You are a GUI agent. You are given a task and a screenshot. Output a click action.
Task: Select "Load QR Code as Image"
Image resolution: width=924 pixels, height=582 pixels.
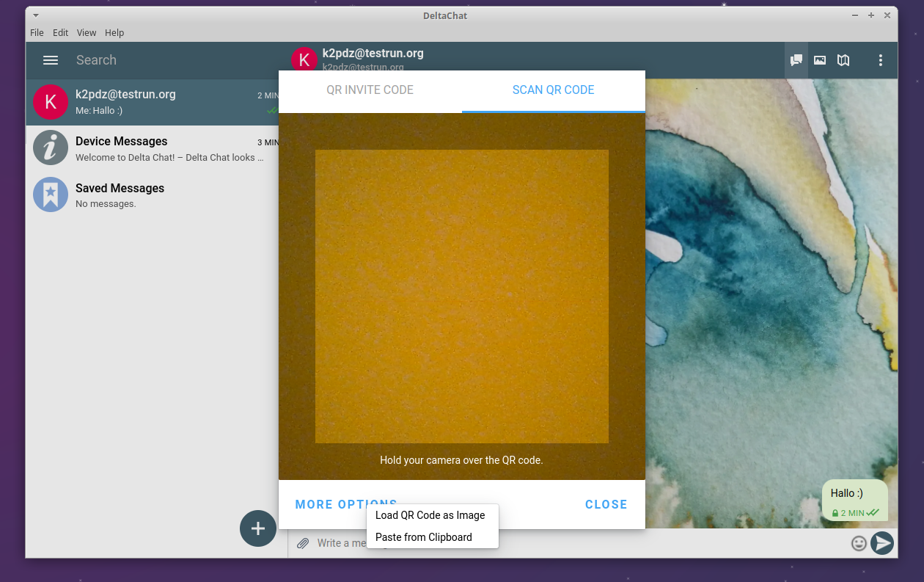pyautogui.click(x=431, y=515)
